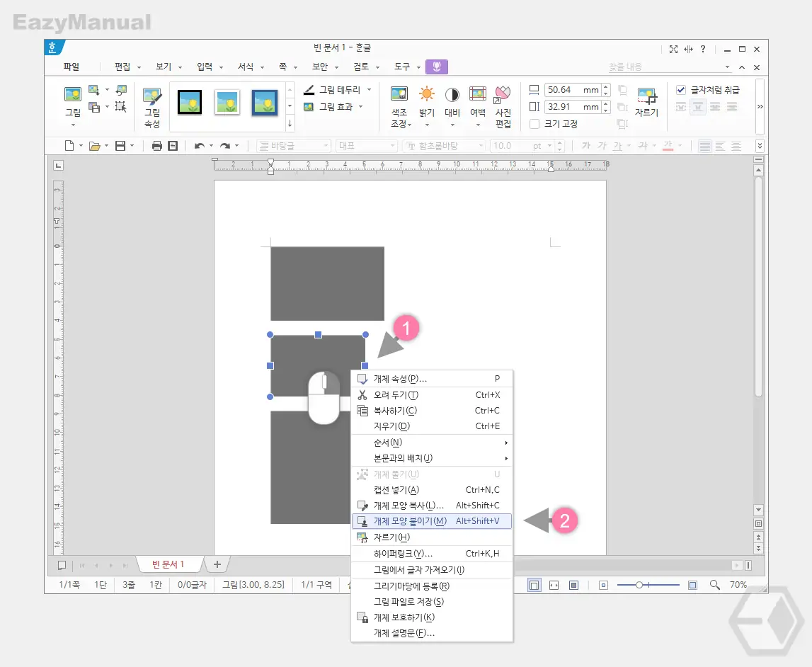Image resolution: width=812 pixels, height=667 pixels.
Task: Choose 캡션 넣기(A) in context menu
Action: [432, 490]
